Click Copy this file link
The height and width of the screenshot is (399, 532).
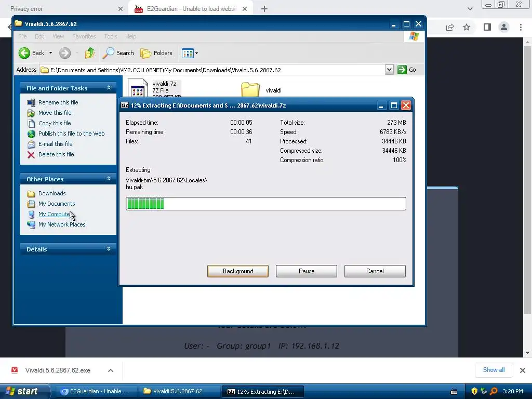point(54,123)
